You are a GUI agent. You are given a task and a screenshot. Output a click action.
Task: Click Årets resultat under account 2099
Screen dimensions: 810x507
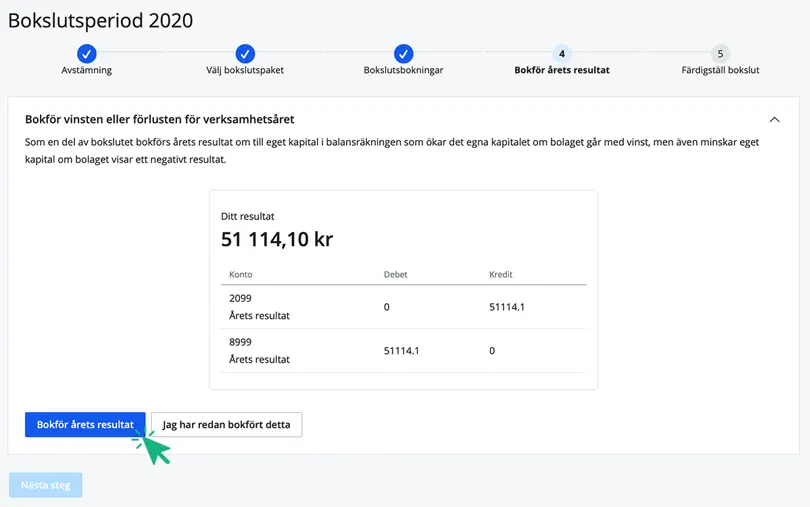pyautogui.click(x=259, y=316)
